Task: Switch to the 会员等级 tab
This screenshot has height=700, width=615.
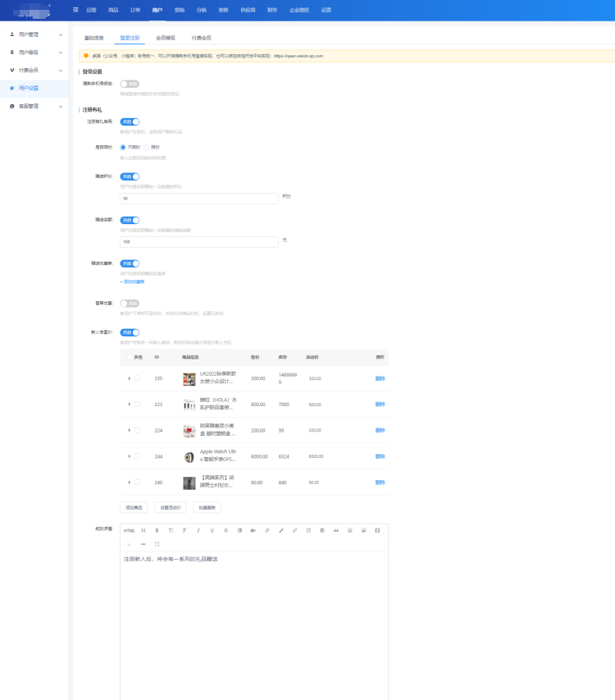Action: [x=165, y=38]
